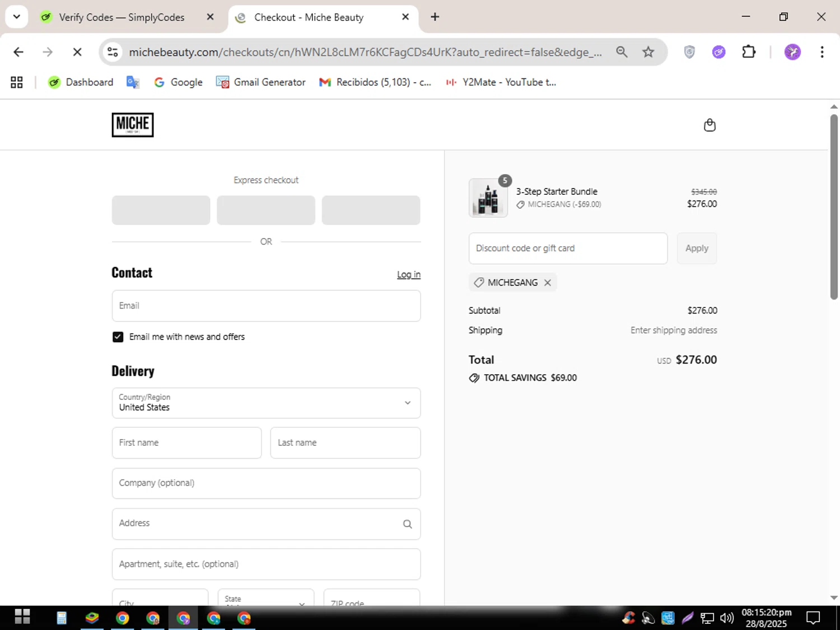The width and height of the screenshot is (840, 630).
Task: Open the BlueStacks taskbar icon
Action: pos(92,618)
